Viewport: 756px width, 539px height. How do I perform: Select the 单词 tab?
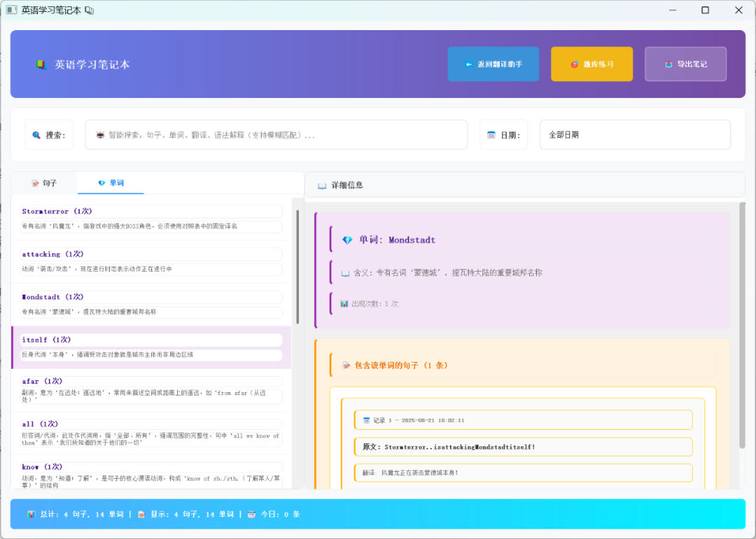click(111, 183)
